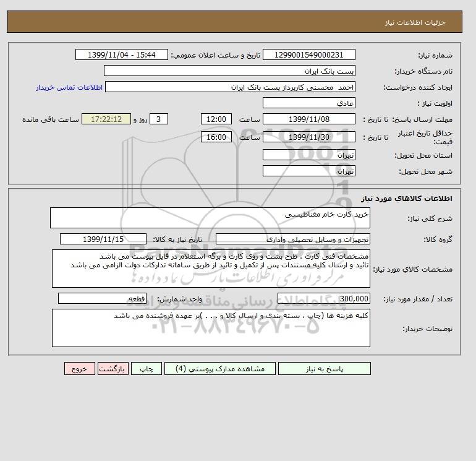The width and height of the screenshot is (476, 461).
Task: Click the حداقل تاریخ اعتبار قیمت label
Action: tap(425, 137)
